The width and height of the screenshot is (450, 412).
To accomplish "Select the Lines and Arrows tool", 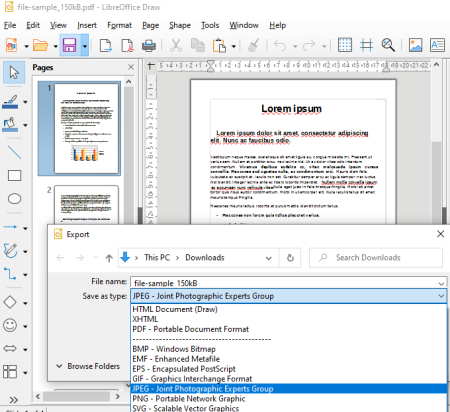I will click(x=10, y=227).
